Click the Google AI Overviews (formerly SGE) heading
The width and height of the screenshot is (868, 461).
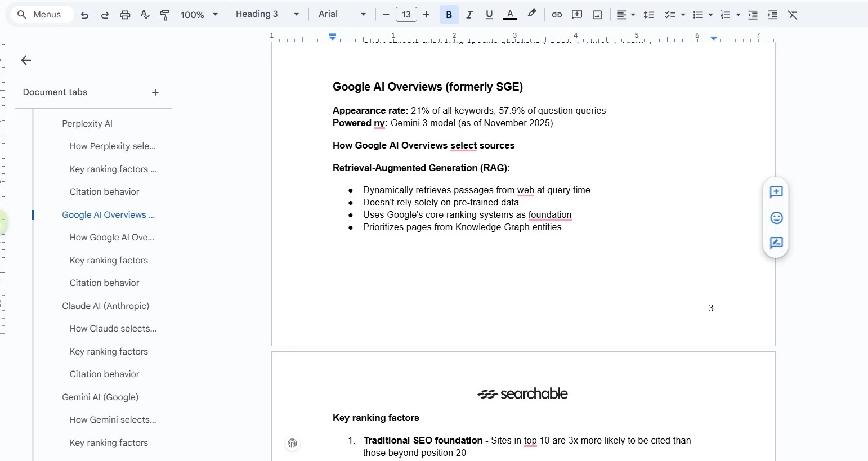pyautogui.click(x=428, y=87)
